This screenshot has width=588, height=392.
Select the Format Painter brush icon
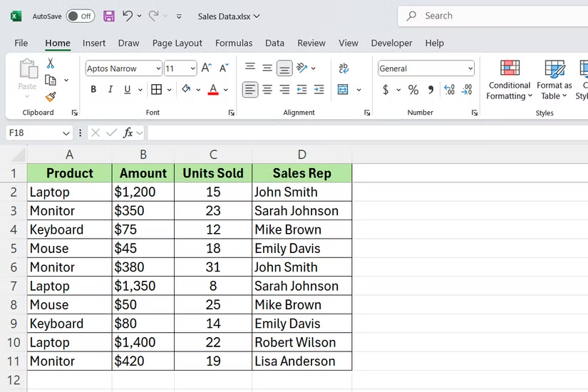click(x=51, y=97)
